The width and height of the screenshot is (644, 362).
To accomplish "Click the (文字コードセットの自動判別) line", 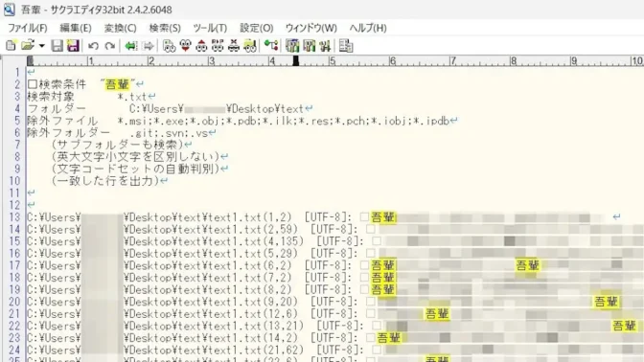I will 140,169.
